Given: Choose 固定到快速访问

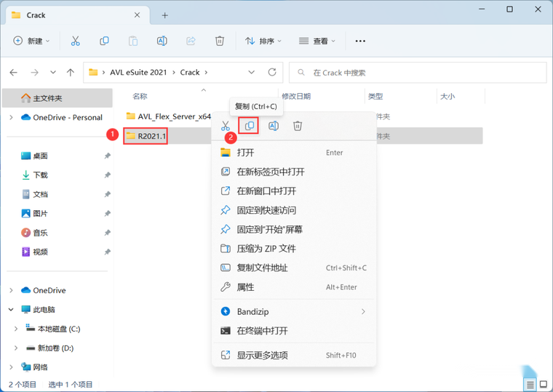Looking at the screenshot, I should [294, 210].
